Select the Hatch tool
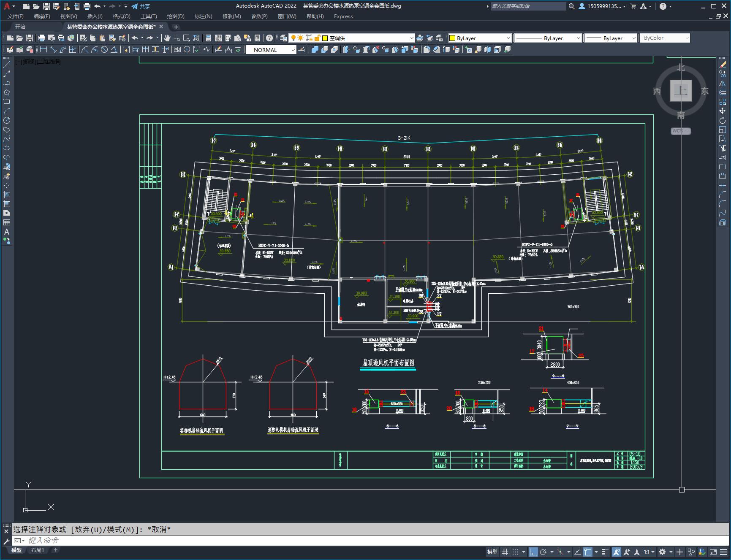731x560 pixels. tap(7, 195)
